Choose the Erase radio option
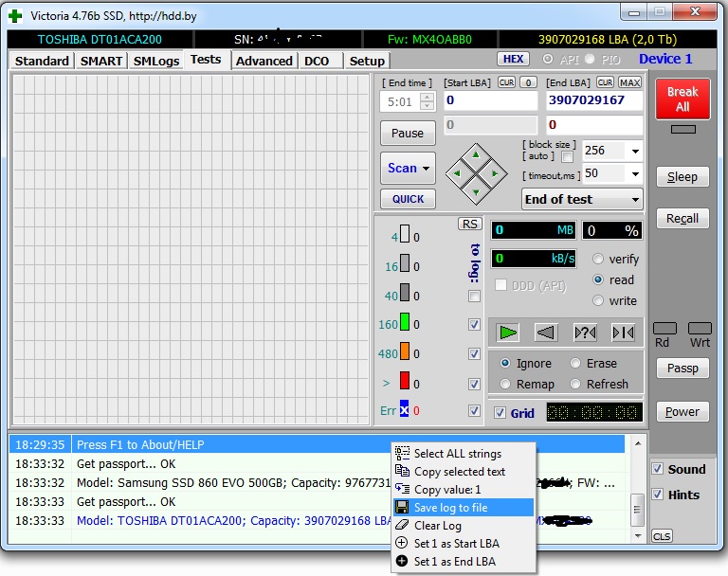Viewport: 728px width, 576px height. 575,363
